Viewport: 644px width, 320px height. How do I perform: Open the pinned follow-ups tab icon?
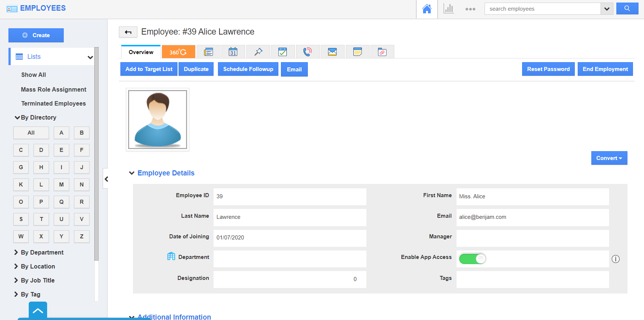(258, 52)
